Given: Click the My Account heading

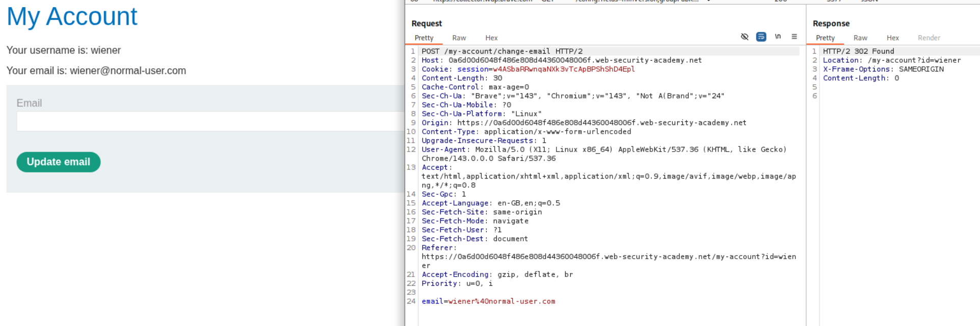Looking at the screenshot, I should tap(72, 16).
